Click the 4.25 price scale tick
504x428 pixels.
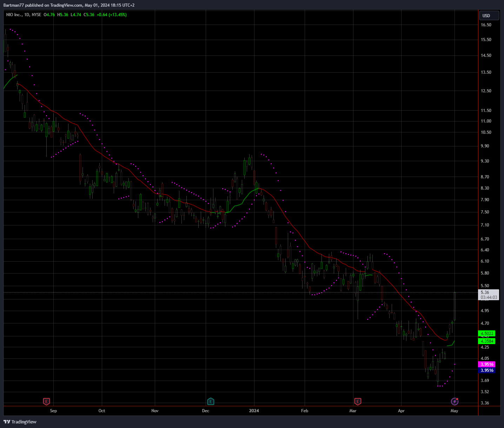[485, 347]
